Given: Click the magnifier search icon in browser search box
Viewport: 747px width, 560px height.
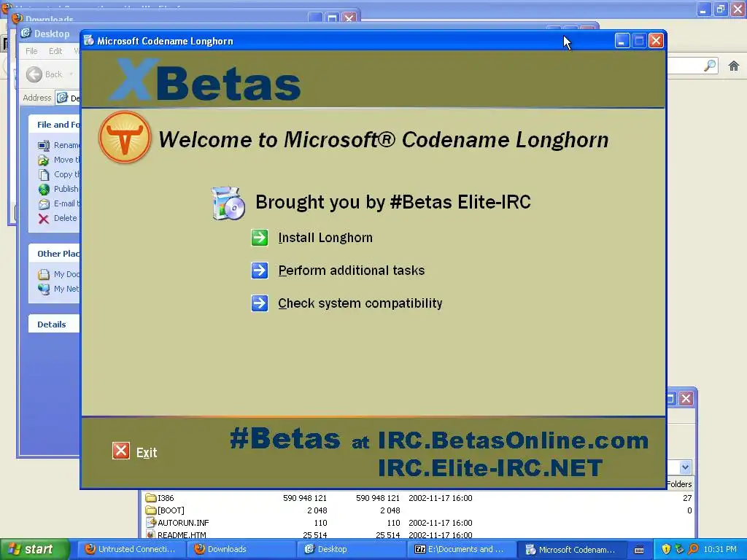Looking at the screenshot, I should tap(710, 66).
